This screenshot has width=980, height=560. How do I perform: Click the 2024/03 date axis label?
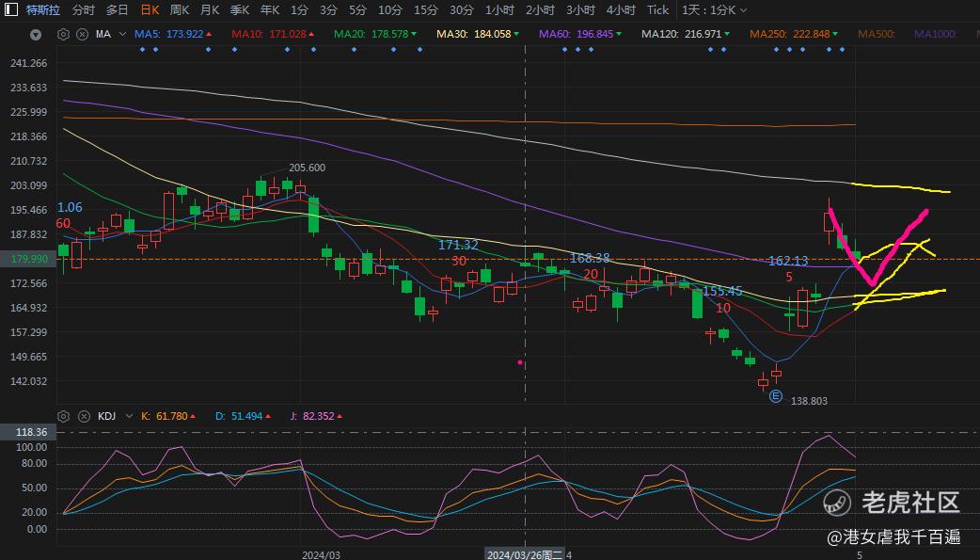(321, 555)
